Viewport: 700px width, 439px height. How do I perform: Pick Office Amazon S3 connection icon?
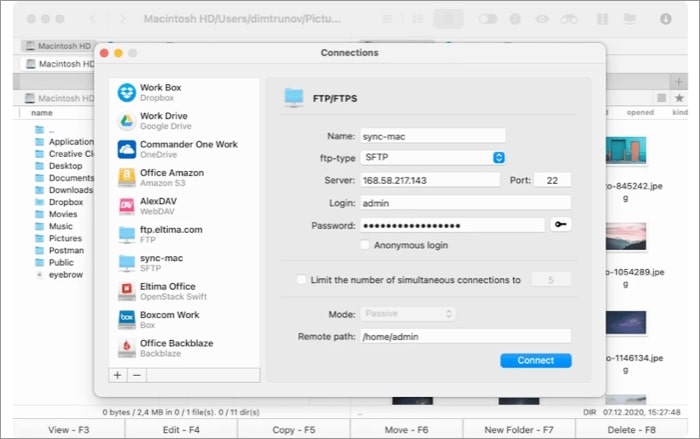127,178
